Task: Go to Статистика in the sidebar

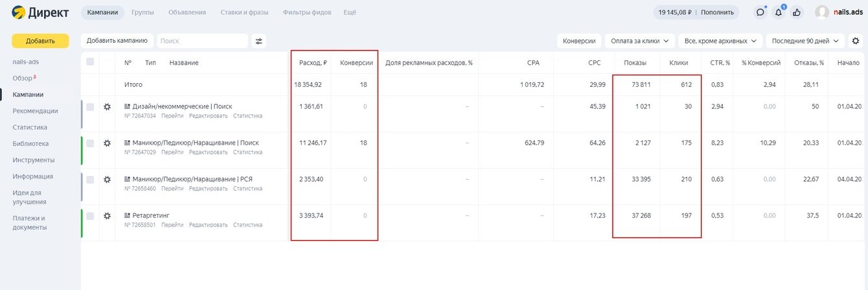Action: coord(30,127)
